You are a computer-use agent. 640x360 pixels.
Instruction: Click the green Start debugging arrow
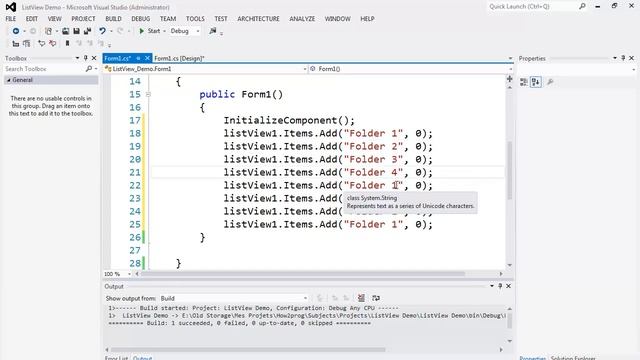click(x=142, y=31)
